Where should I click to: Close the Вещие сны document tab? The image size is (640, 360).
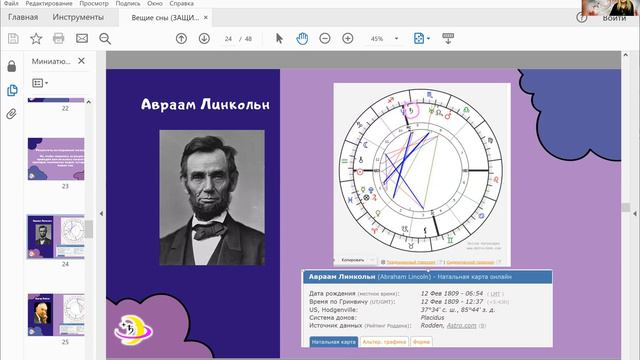coord(206,18)
